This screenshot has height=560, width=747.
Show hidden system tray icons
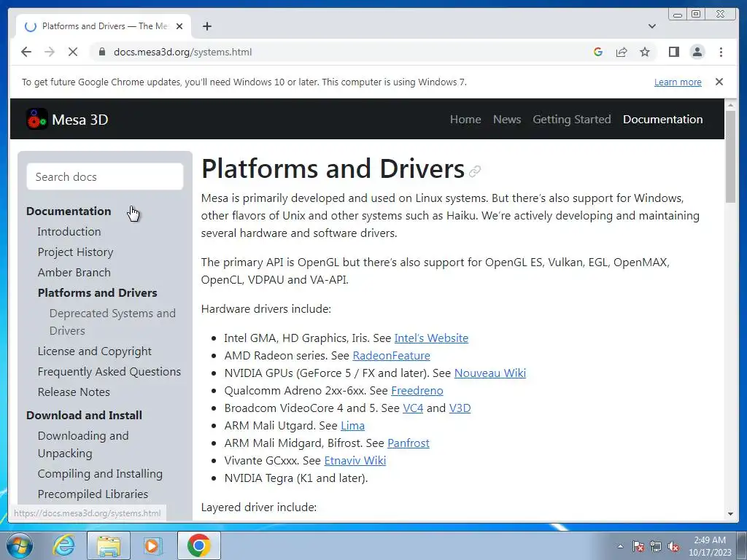pyautogui.click(x=620, y=546)
